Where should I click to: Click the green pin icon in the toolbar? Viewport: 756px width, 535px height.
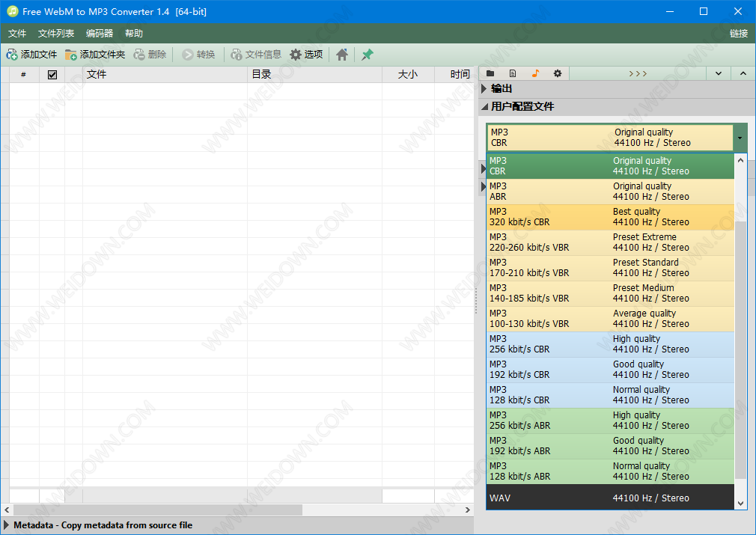point(368,55)
